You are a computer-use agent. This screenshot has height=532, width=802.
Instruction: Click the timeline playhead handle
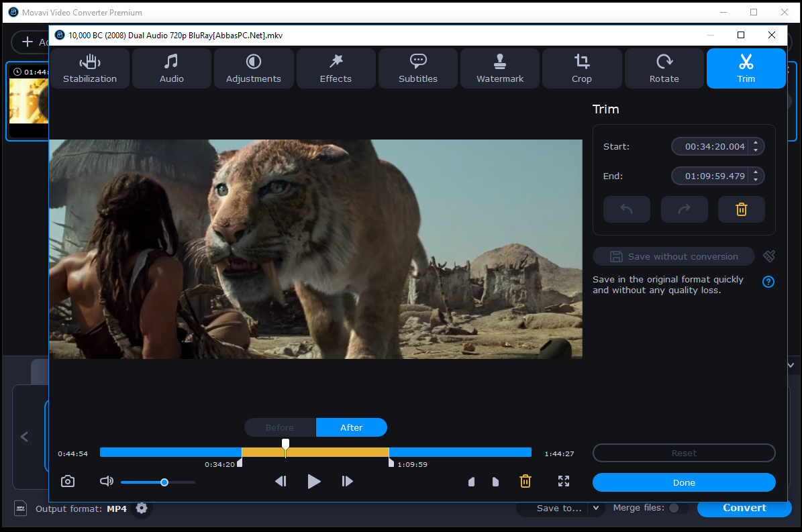pyautogui.click(x=285, y=443)
